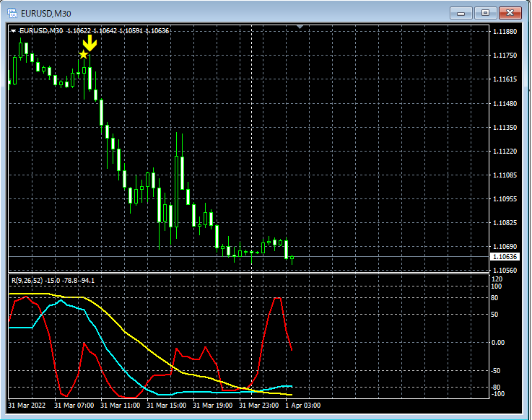Click the 31 Mar 23:00 time label
The height and width of the screenshot is (420, 532).
258,406
